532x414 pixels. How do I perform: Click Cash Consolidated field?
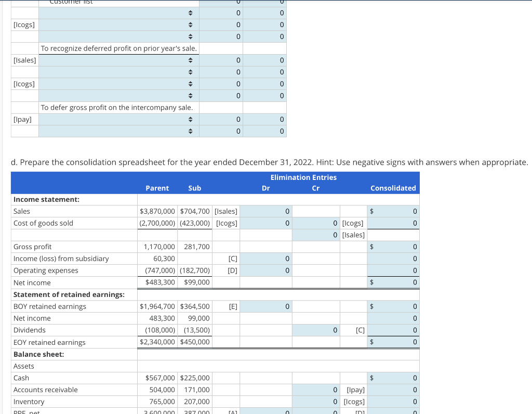(393, 378)
